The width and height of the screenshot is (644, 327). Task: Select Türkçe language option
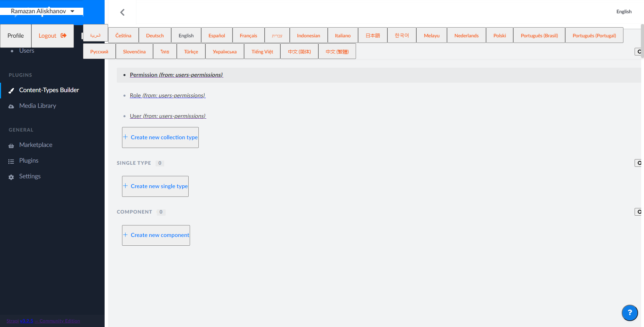[x=191, y=52]
